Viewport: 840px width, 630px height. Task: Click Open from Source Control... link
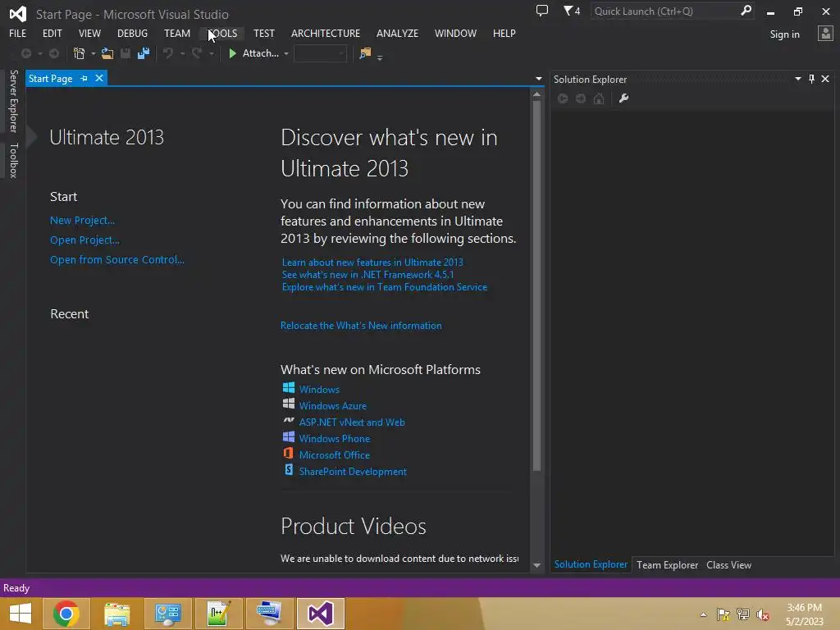point(116,260)
